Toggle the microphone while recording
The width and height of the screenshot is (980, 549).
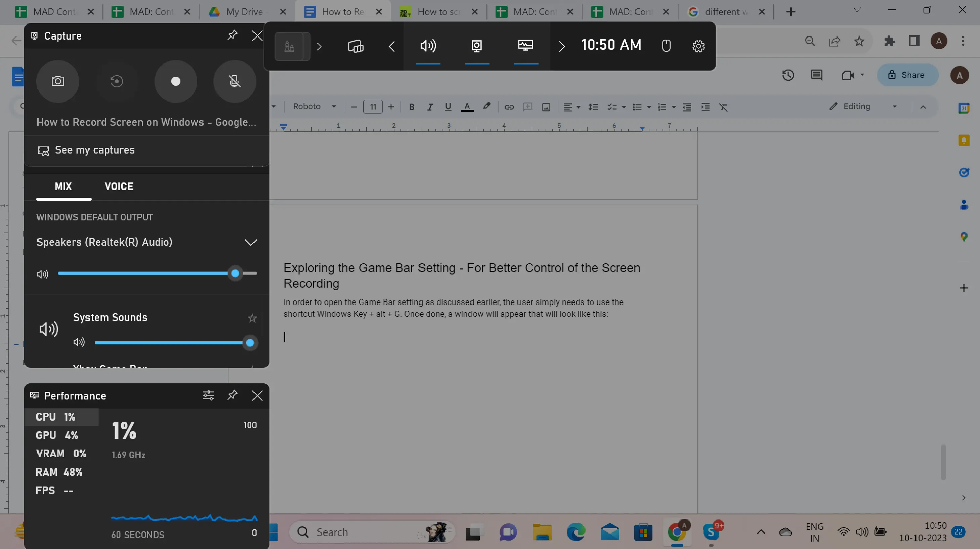[235, 81]
